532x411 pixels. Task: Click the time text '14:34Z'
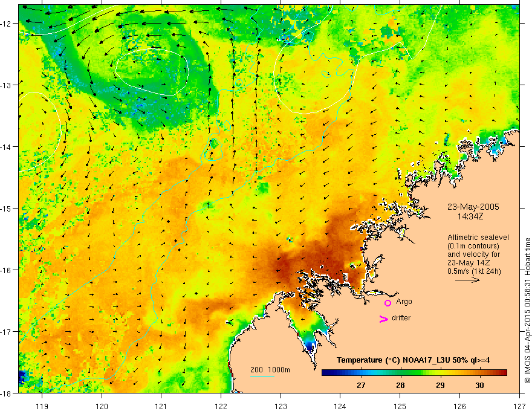coord(470,216)
